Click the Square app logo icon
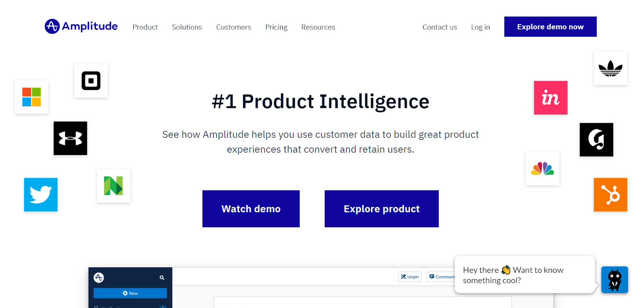Viewport: 644px width, 308px height. (91, 81)
